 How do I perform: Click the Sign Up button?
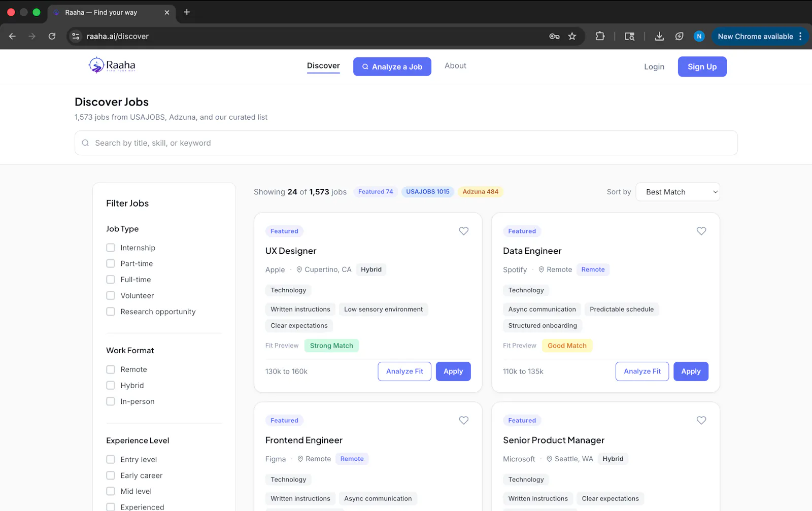tap(702, 66)
